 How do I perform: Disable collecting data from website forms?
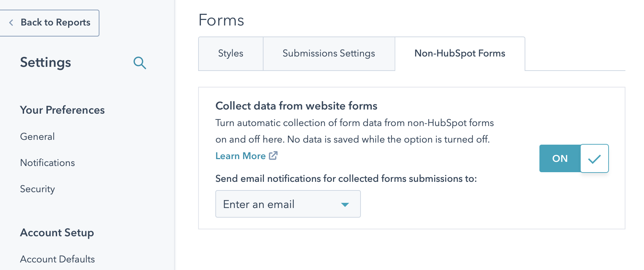(560, 158)
